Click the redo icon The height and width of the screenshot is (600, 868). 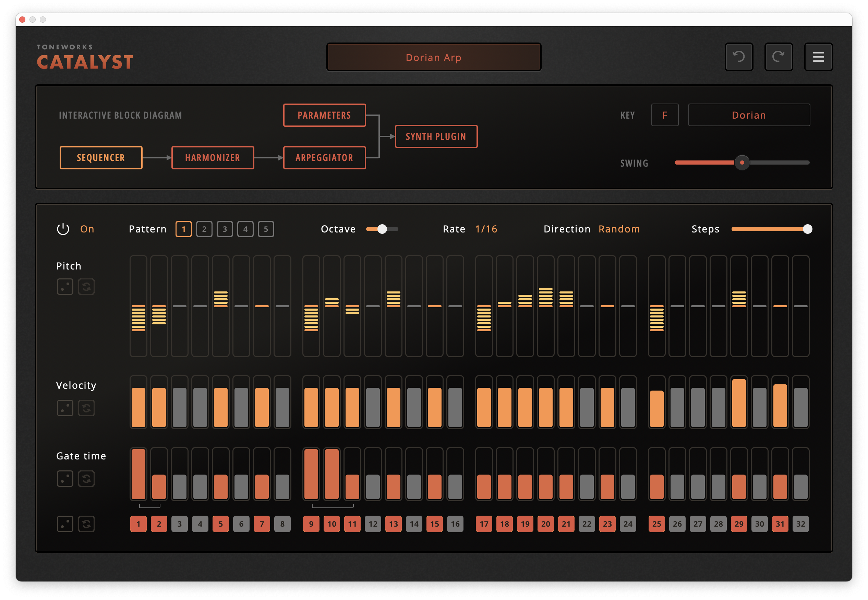[x=779, y=57]
